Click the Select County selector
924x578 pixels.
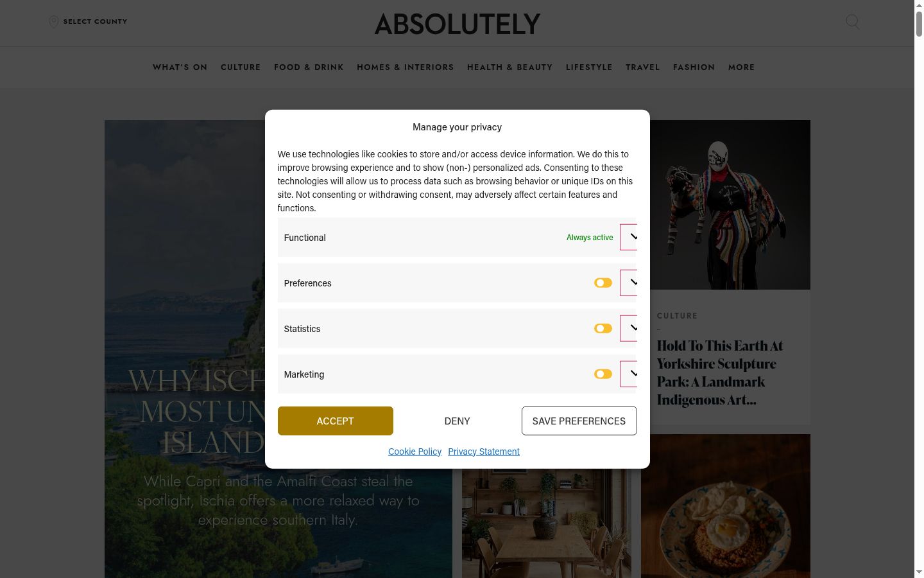tap(88, 22)
